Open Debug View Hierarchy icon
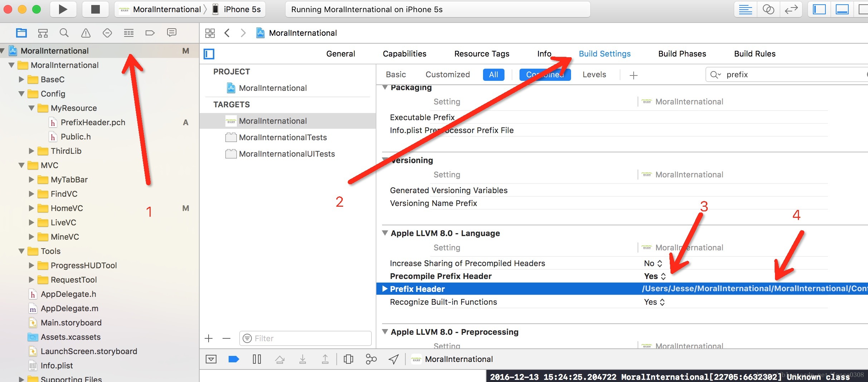This screenshot has height=382, width=868. click(x=348, y=359)
